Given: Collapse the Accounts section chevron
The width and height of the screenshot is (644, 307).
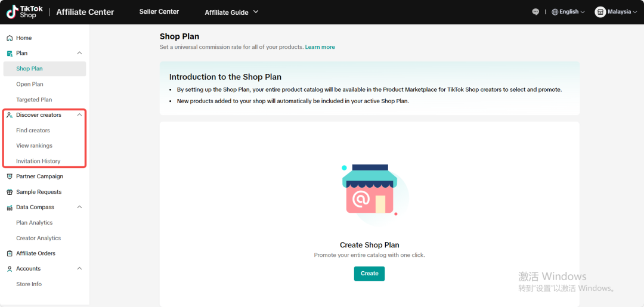Looking at the screenshot, I should 80,269.
